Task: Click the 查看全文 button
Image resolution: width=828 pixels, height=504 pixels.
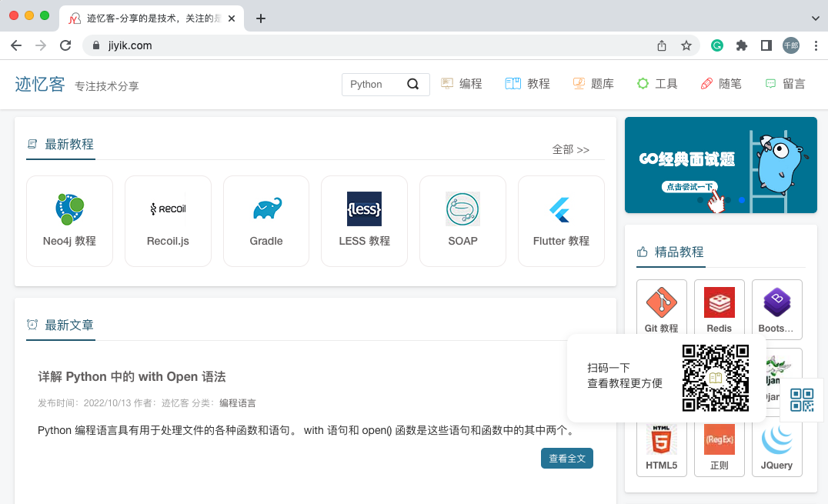Action: 567,458
